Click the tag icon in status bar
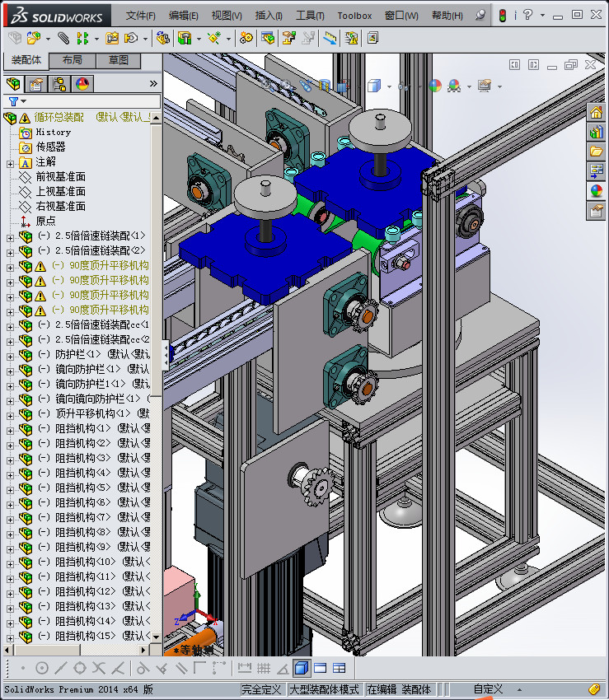Viewport: 609px width, 700px height. tap(594, 689)
